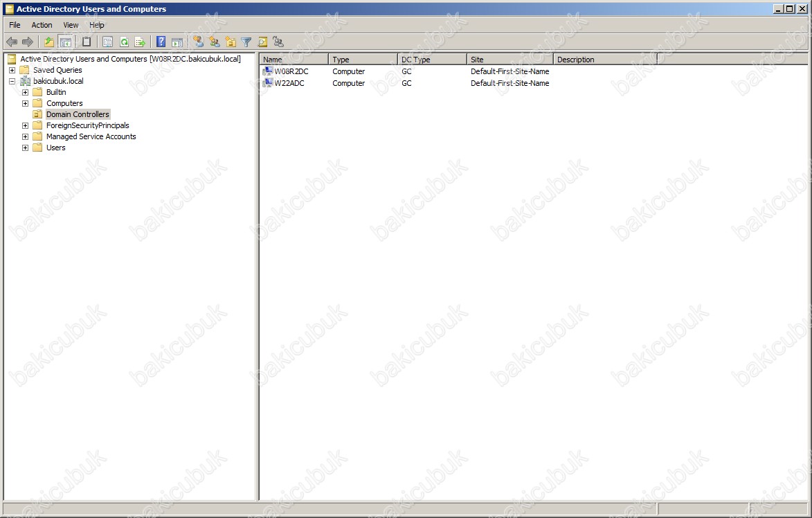This screenshot has width=812, height=518.
Task: Select the W22ADC name in the list
Action: (289, 83)
